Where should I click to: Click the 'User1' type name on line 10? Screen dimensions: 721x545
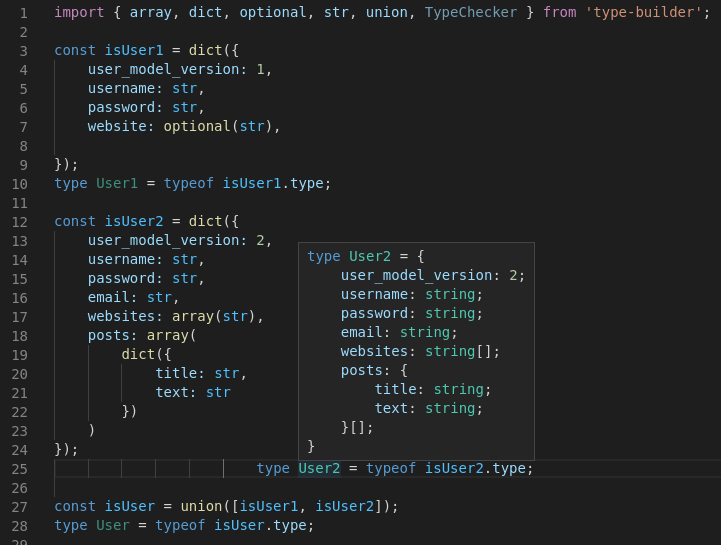(117, 184)
